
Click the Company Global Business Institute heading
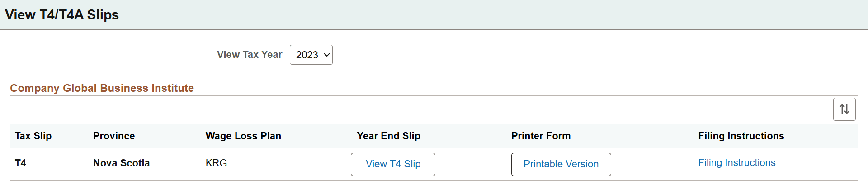click(x=102, y=88)
